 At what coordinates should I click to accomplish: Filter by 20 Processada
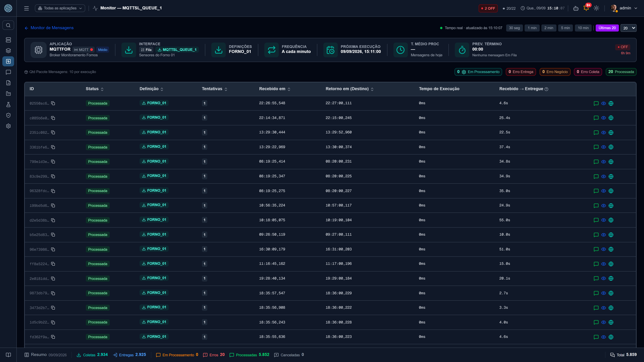click(621, 72)
